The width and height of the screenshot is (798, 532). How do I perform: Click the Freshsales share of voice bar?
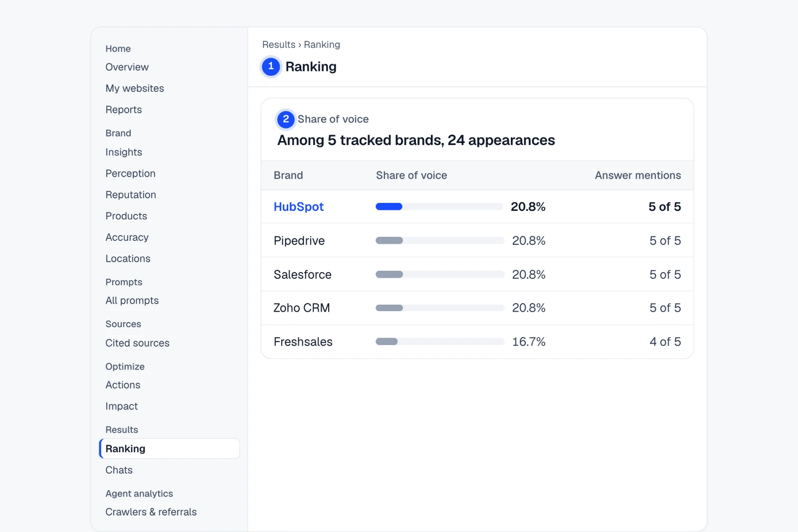pyautogui.click(x=439, y=342)
